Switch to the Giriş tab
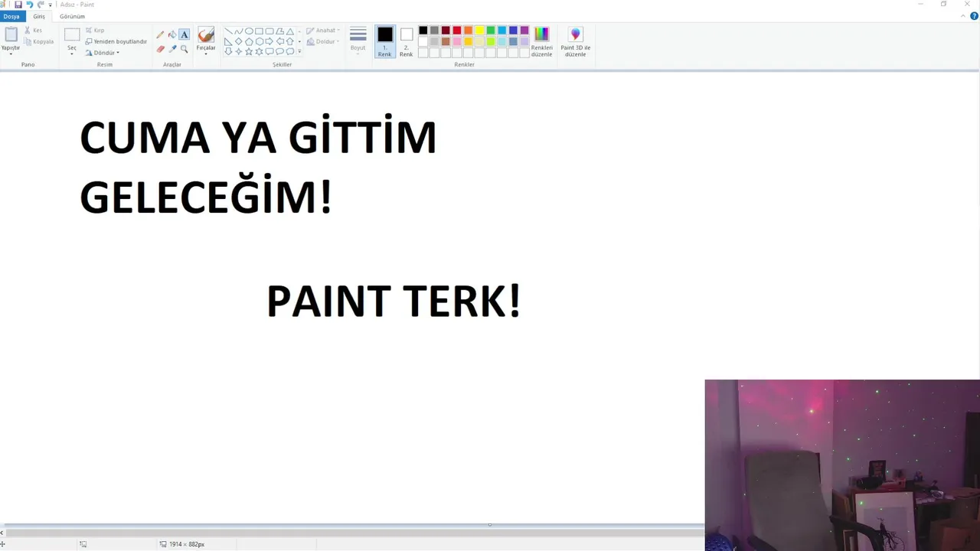The height and width of the screenshot is (551, 980). coord(39,16)
